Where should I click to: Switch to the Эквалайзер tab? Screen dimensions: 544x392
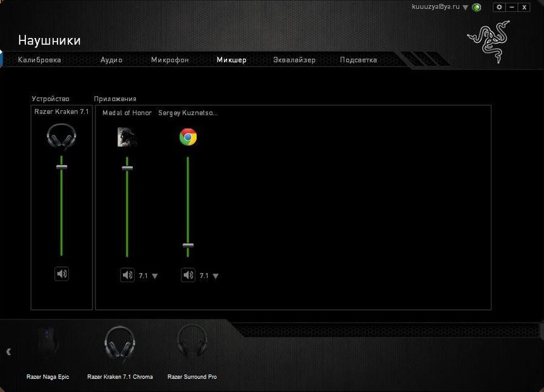pyautogui.click(x=295, y=59)
